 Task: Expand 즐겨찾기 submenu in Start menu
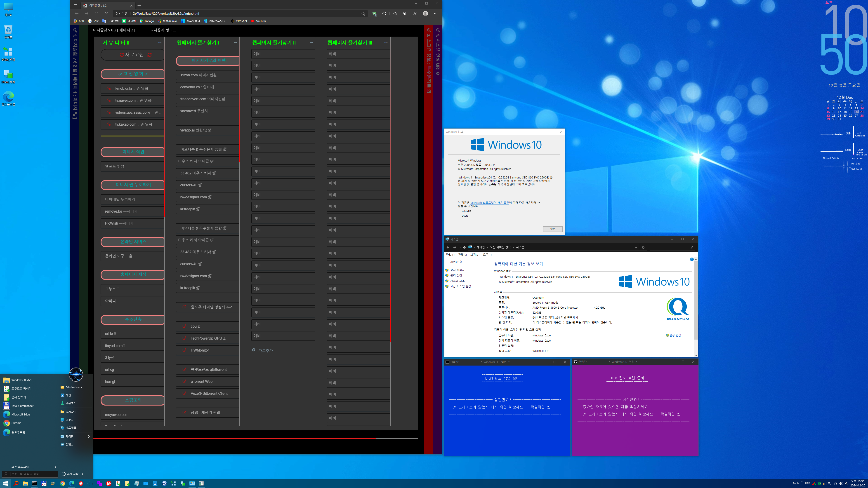89,412
